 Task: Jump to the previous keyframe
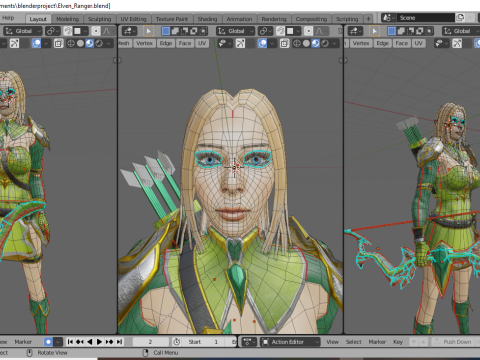pos(80,342)
